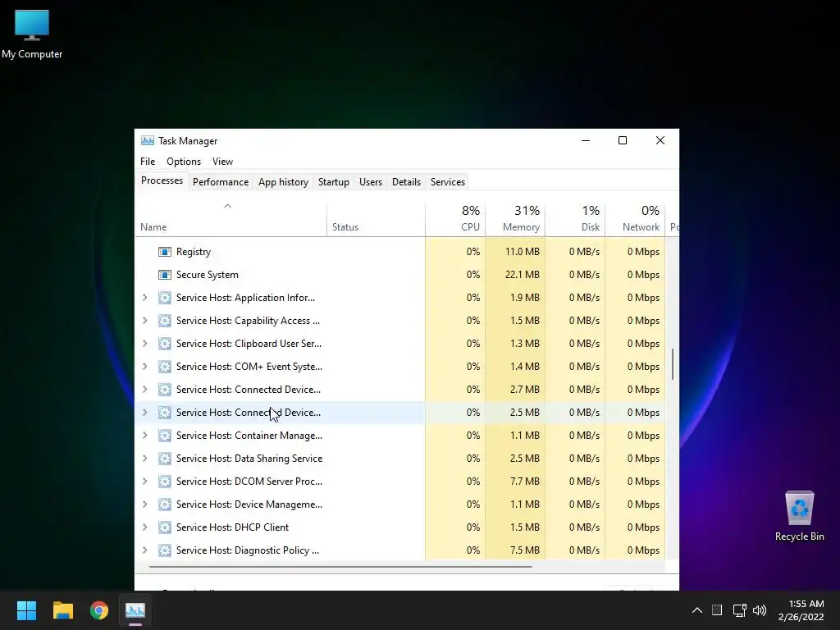Select Service Host: DHCP Client text
The height and width of the screenshot is (630, 840).
coord(232,527)
